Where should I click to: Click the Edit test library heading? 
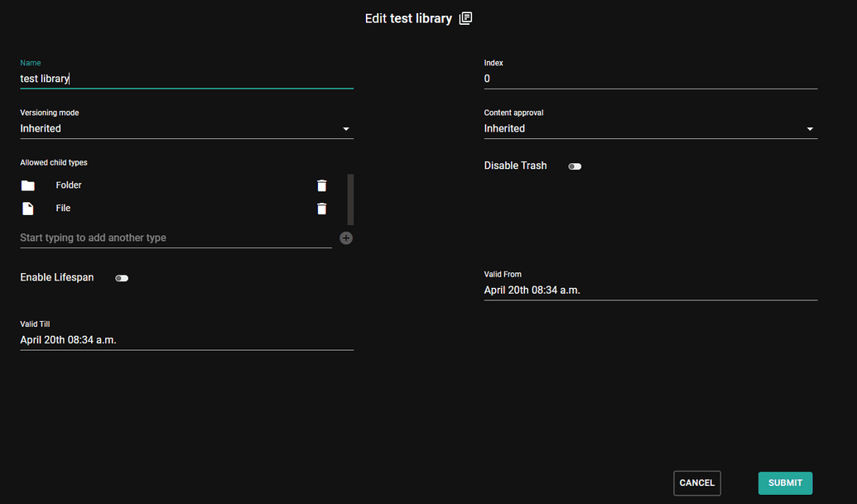click(x=408, y=18)
